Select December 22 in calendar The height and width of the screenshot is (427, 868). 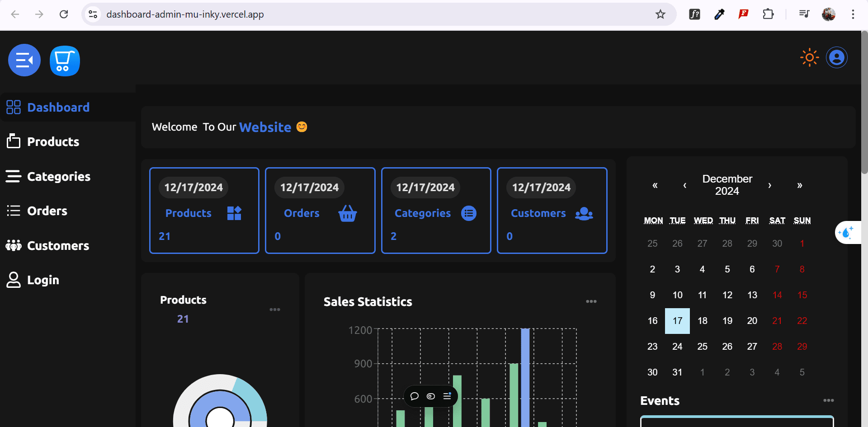(802, 321)
